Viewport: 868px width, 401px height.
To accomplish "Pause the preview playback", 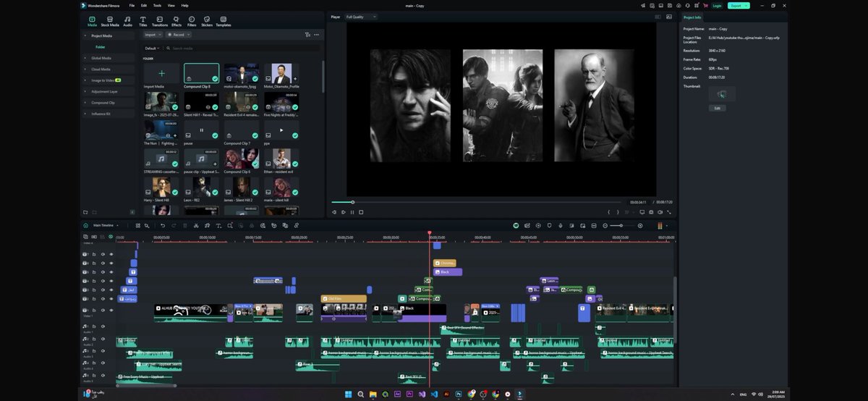I will click(352, 212).
